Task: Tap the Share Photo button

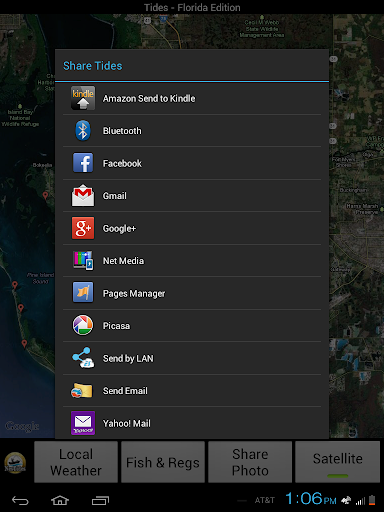Action: pyautogui.click(x=250, y=462)
